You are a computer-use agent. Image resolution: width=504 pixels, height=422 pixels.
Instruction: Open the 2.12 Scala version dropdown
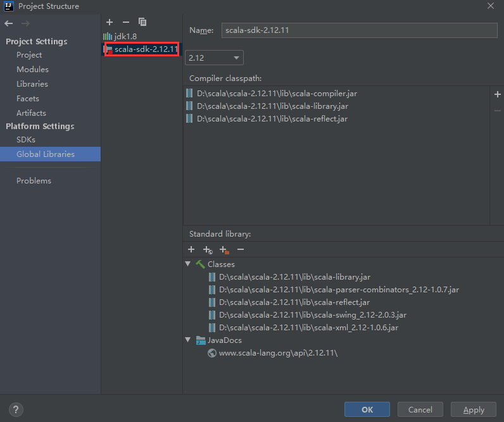pos(214,58)
